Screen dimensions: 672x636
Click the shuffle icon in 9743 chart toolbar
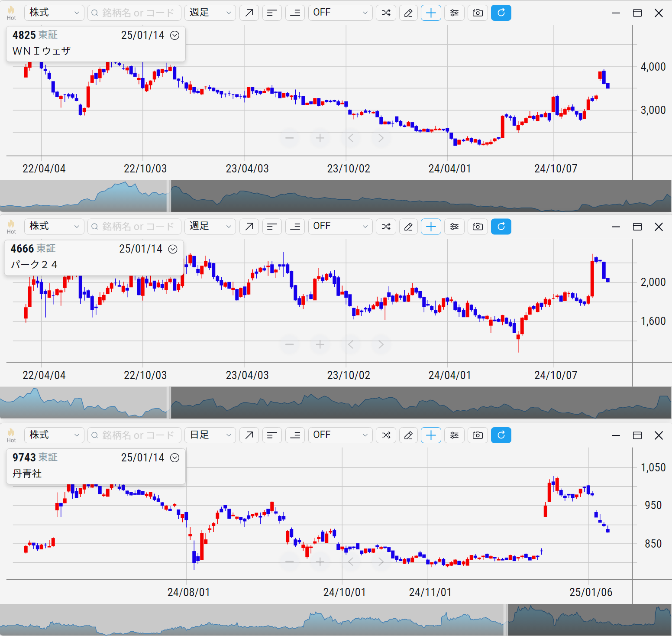click(x=386, y=435)
